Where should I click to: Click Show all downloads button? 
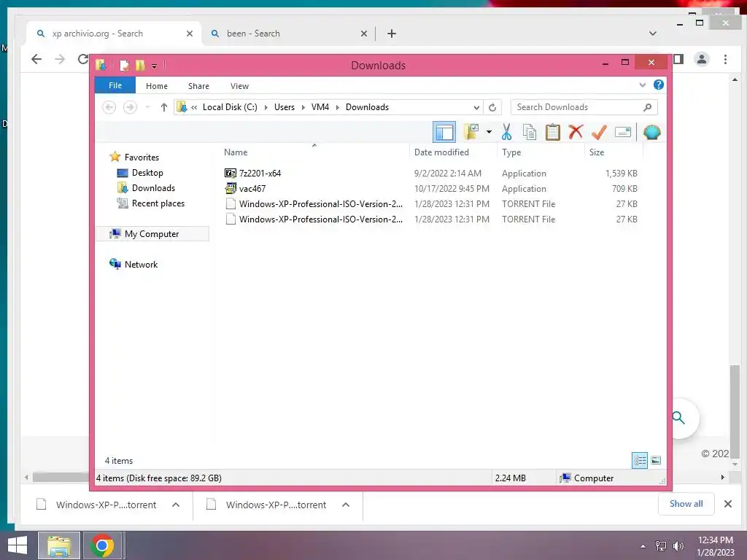[x=686, y=504]
